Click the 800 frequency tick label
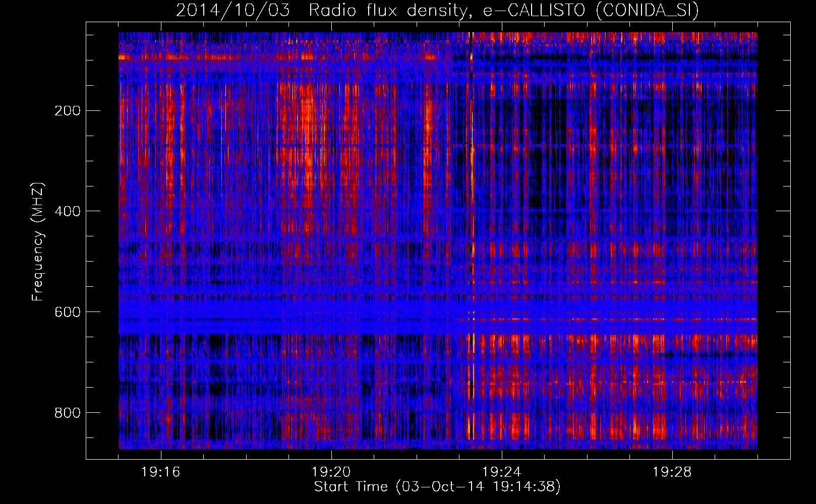 pyautogui.click(x=68, y=413)
